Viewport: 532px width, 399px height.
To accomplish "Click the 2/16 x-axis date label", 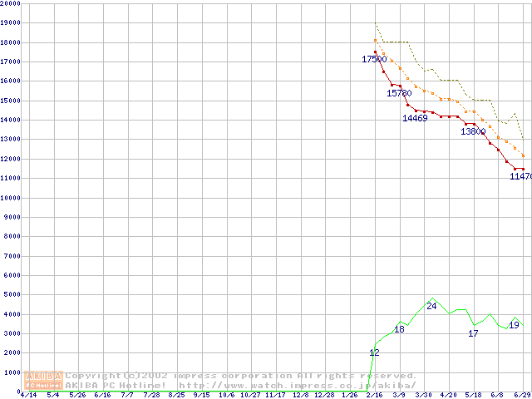I will coord(374,395).
